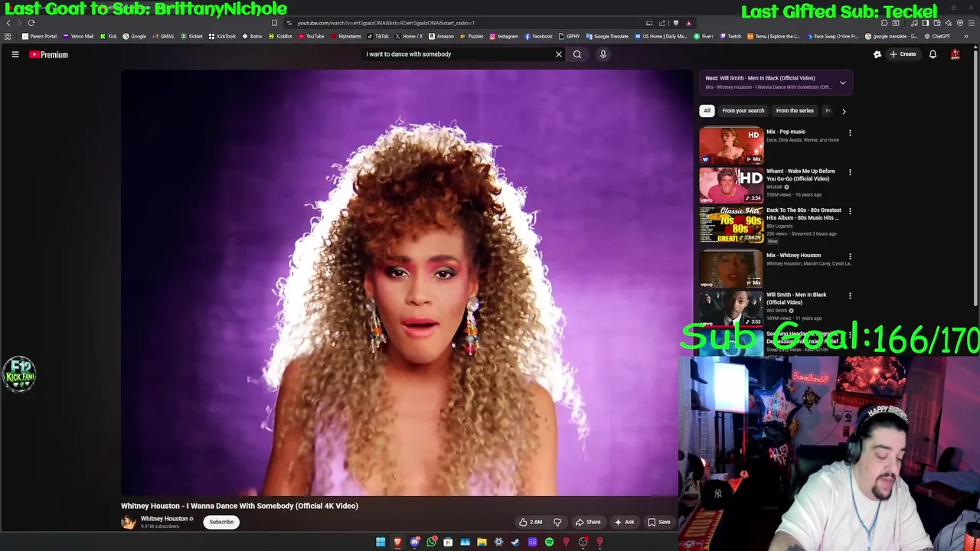This screenshot has height=551, width=980.
Task: Clear the search box with the X
Action: [x=559, y=54]
